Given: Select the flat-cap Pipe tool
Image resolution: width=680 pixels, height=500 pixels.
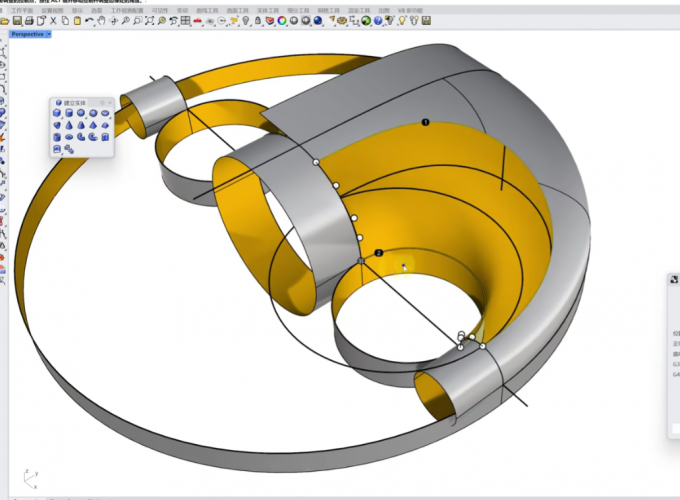Looking at the screenshot, I should pyautogui.click(x=81, y=137).
